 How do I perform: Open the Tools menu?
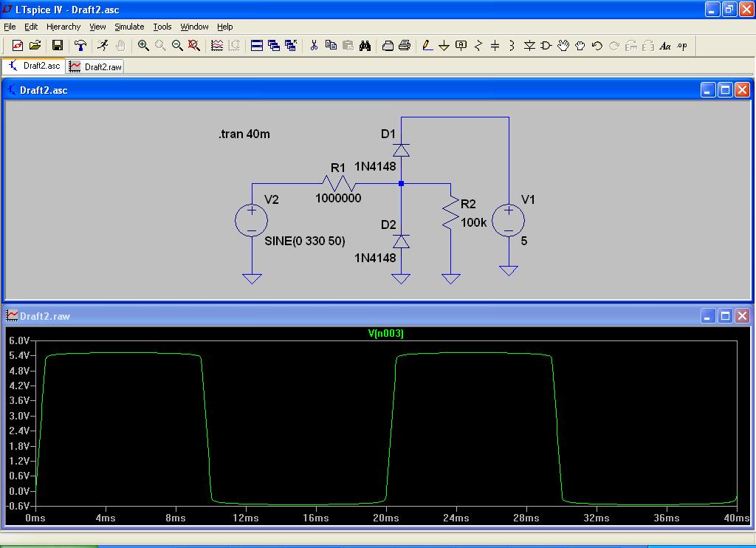click(x=162, y=27)
